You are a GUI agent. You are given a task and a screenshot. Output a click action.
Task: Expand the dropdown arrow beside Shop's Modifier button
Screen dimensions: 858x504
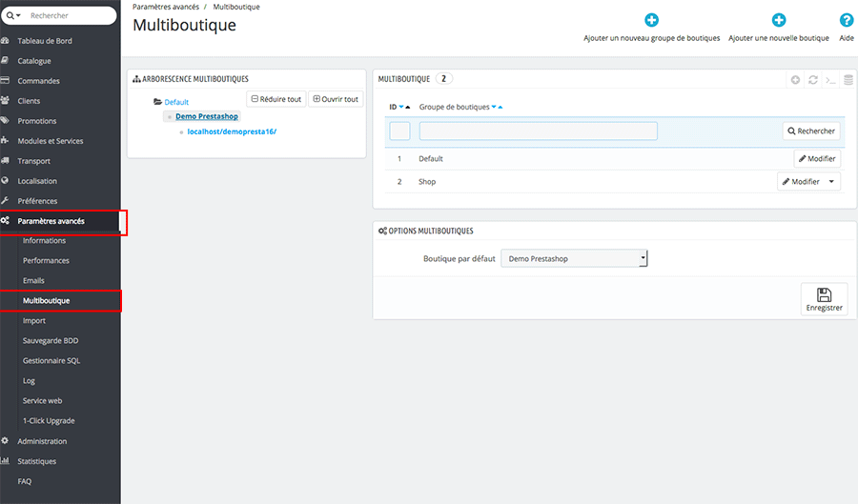click(831, 181)
